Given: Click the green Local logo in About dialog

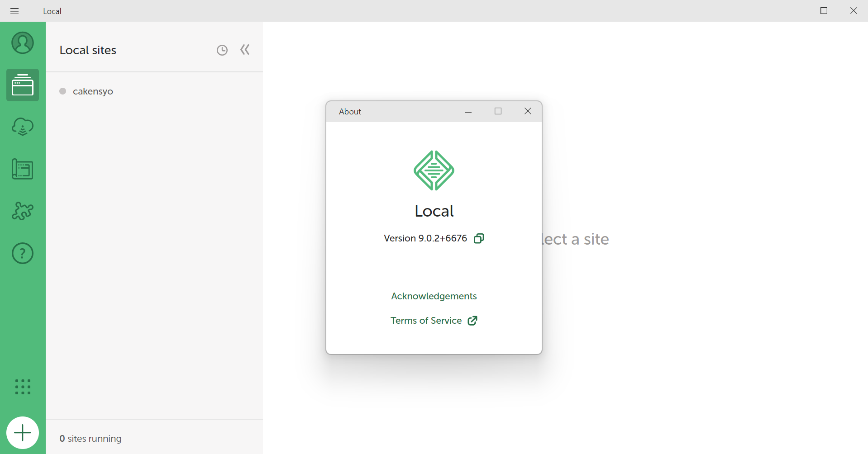Looking at the screenshot, I should [434, 170].
